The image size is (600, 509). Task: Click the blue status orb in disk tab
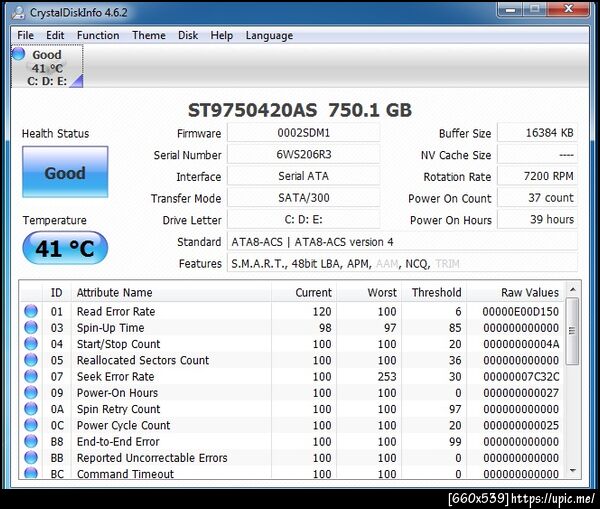(x=18, y=54)
